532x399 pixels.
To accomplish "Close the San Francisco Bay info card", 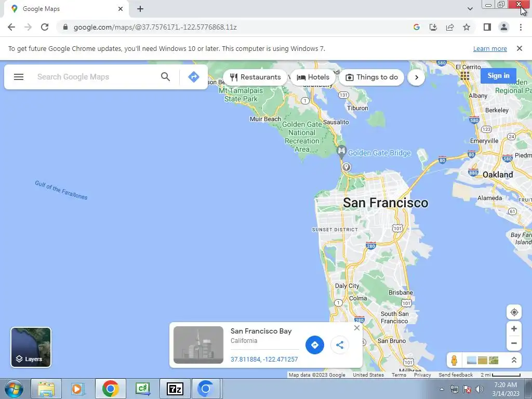I will coord(356,328).
